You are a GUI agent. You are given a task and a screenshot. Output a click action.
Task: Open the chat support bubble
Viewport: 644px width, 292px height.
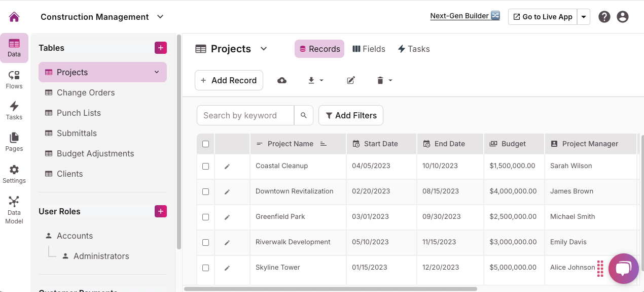click(623, 268)
